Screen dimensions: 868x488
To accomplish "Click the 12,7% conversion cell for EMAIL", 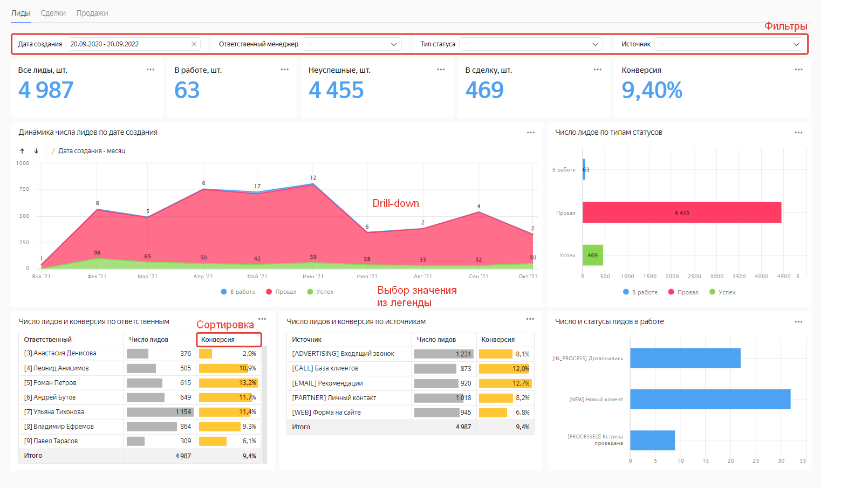I will (x=505, y=383).
